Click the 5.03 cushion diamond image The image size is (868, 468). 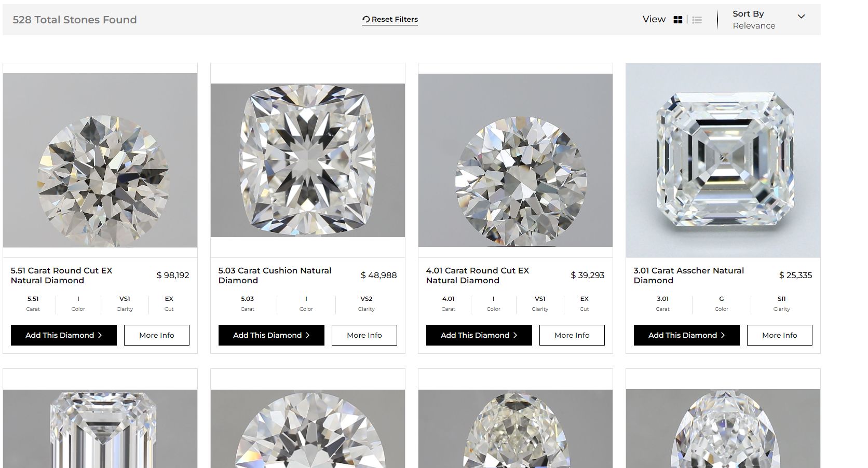coord(308,160)
